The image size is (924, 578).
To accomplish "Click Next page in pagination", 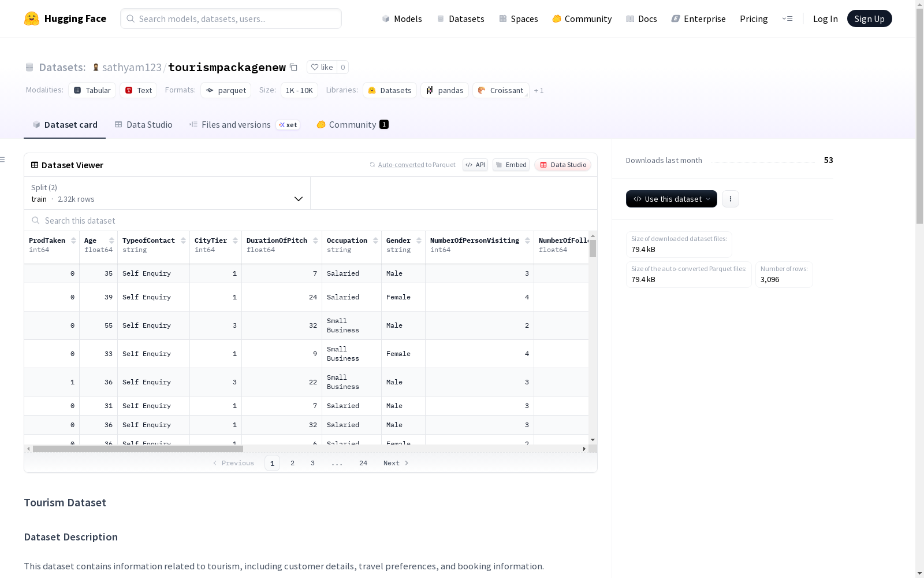I will click(396, 463).
